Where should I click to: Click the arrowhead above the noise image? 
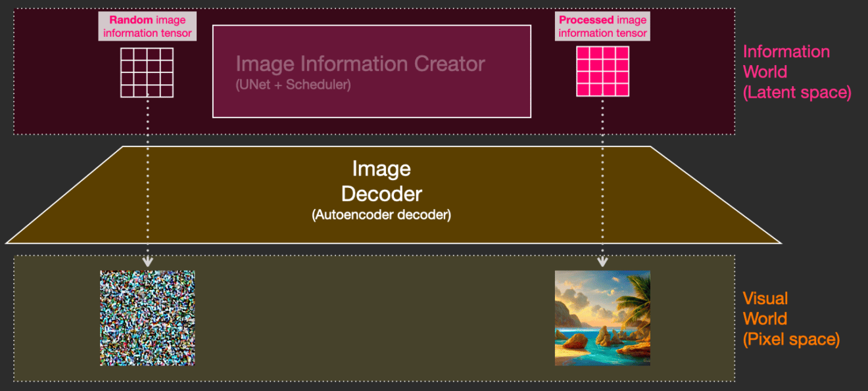(147, 262)
